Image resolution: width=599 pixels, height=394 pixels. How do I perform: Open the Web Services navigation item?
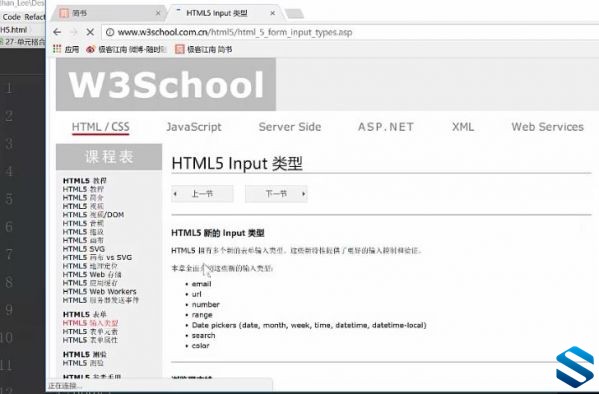tap(547, 127)
